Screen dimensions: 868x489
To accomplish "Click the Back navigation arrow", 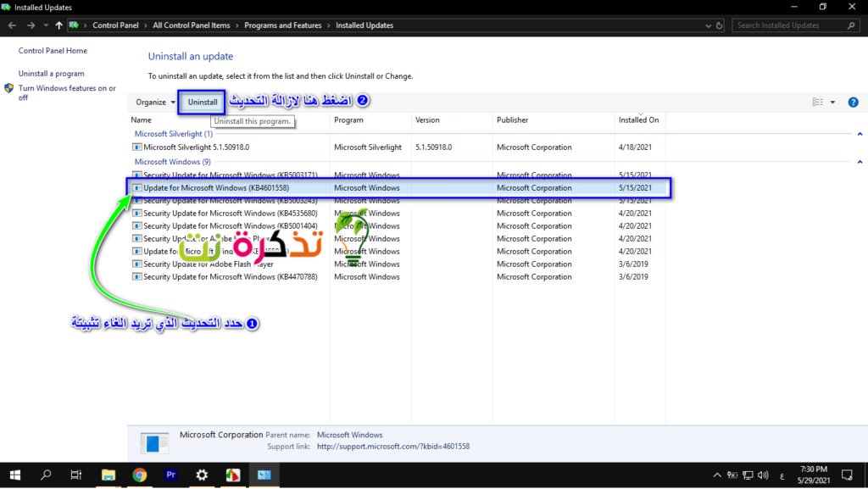I will pyautogui.click(x=12, y=25).
